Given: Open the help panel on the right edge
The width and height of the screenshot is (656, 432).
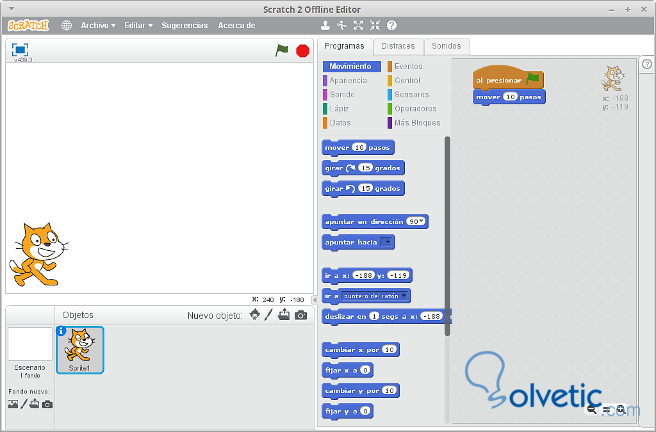Looking at the screenshot, I should [647, 64].
